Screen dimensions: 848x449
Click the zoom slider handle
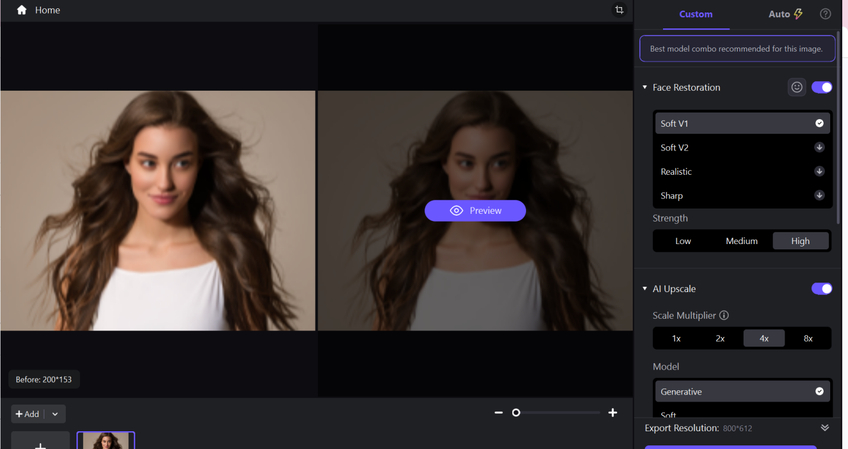click(516, 413)
